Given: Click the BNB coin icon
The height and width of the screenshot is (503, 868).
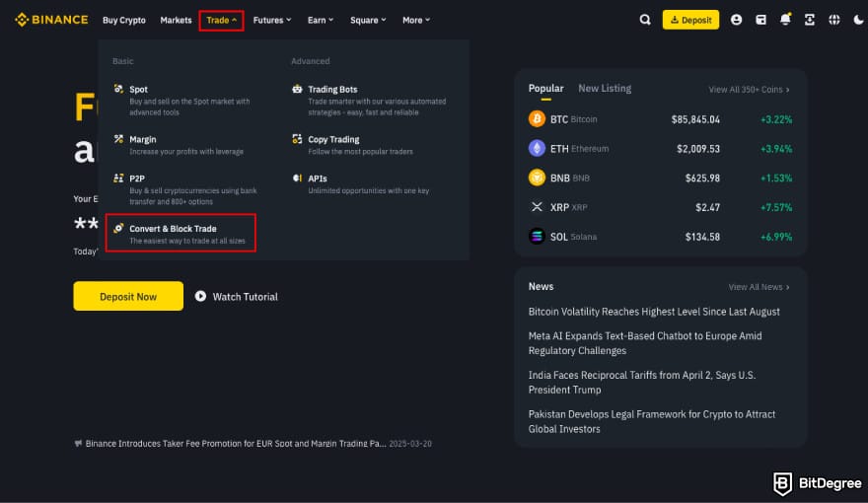Looking at the screenshot, I should (x=537, y=178).
